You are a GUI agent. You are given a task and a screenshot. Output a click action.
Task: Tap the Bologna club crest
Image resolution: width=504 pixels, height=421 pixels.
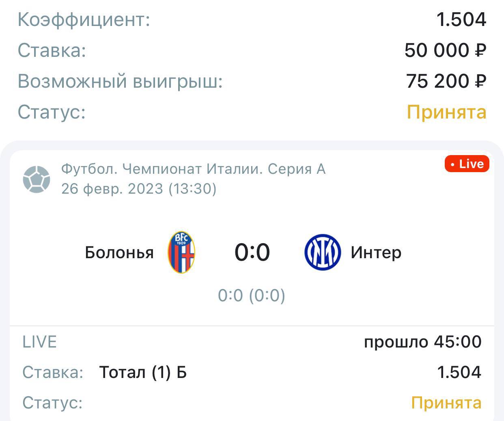[181, 252]
